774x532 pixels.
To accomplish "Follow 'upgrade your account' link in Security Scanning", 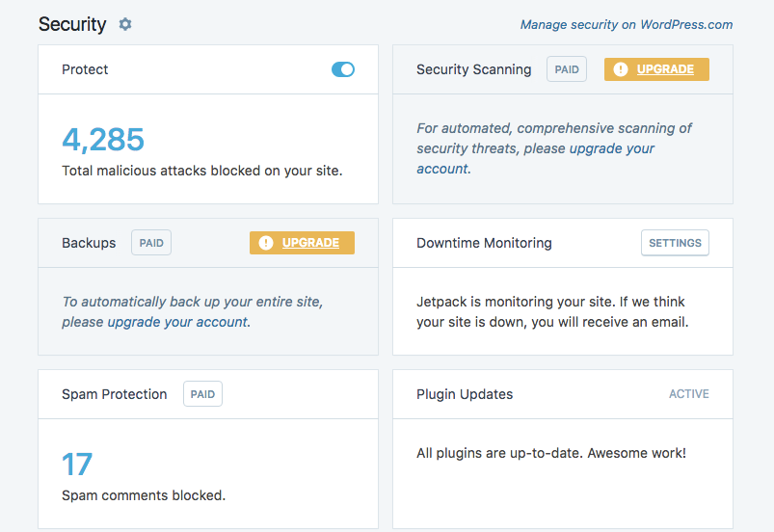I will (x=536, y=158).
